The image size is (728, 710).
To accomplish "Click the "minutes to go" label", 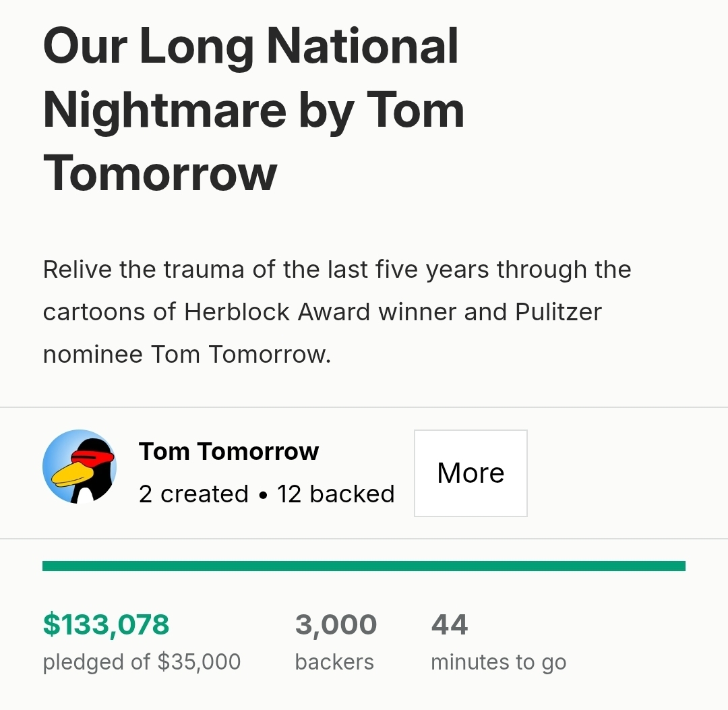I will pos(498,662).
